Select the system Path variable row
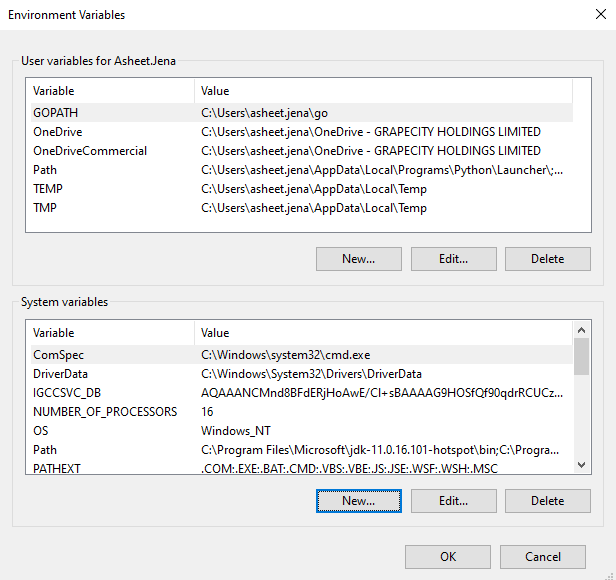 (45, 449)
